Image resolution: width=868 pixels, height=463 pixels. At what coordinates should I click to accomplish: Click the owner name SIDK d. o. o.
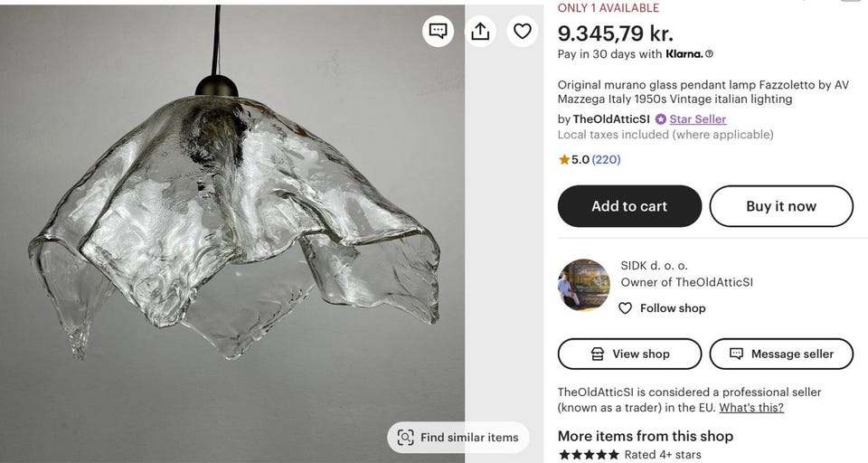654,266
